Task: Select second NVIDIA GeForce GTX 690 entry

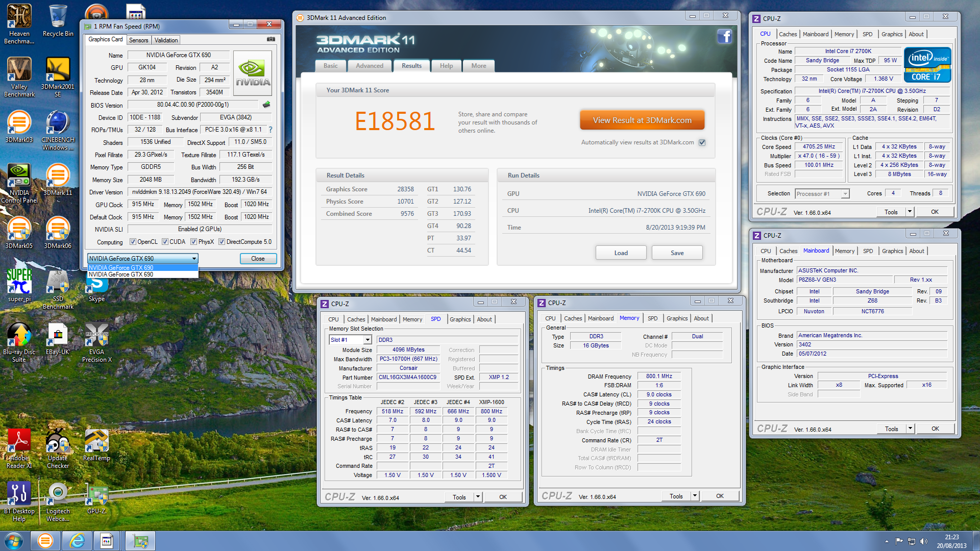Action: pos(142,274)
